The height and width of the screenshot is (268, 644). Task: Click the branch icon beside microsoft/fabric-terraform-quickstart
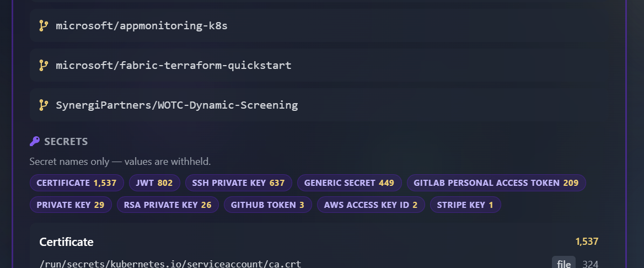[x=44, y=66]
